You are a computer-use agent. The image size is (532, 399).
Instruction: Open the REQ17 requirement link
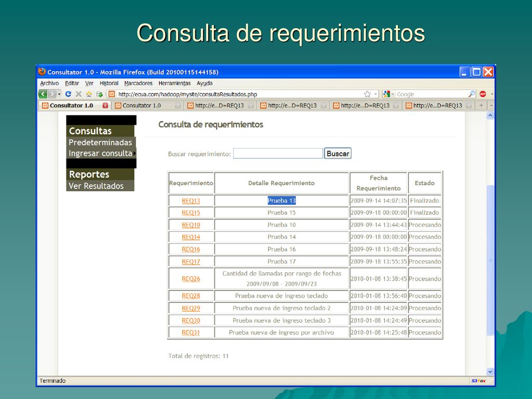191,262
